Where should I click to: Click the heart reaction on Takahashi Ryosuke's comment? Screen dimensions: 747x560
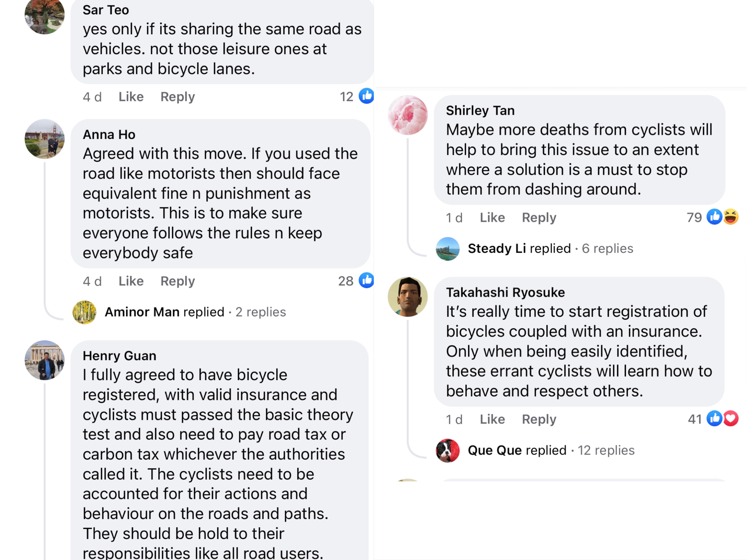coord(731,419)
